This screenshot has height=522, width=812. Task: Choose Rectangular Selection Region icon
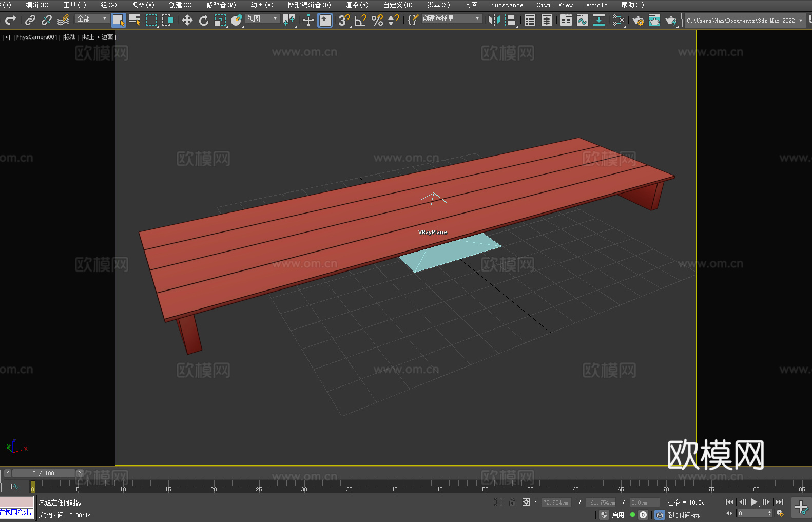[151, 20]
